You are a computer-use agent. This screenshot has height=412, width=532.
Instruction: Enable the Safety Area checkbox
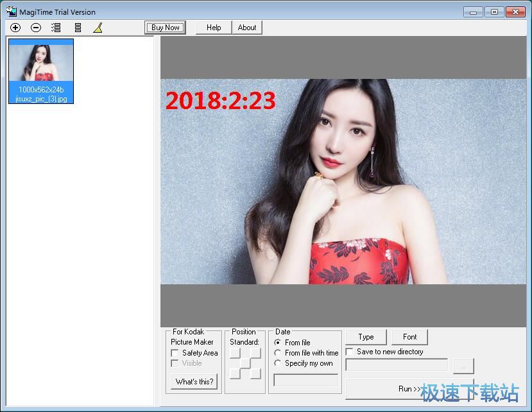[175, 353]
